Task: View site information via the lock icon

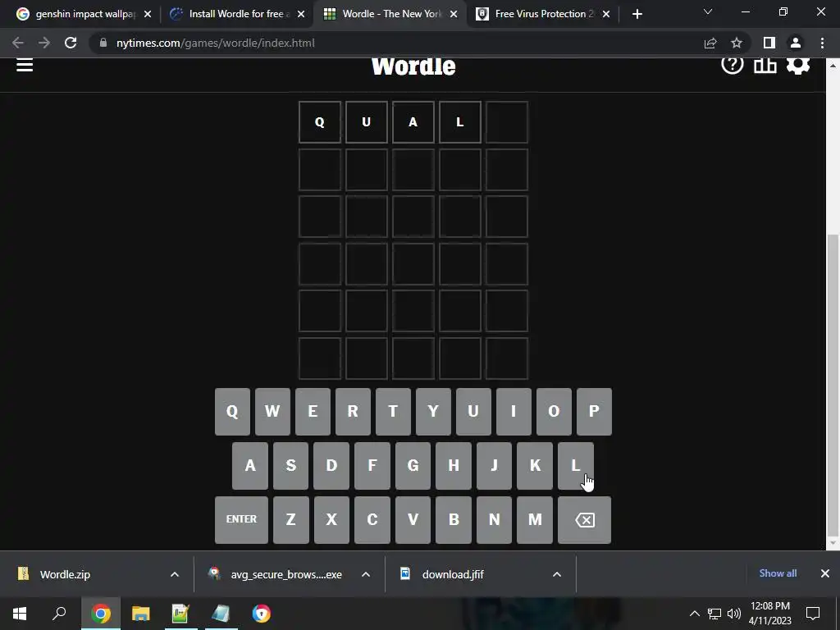Action: [x=103, y=43]
